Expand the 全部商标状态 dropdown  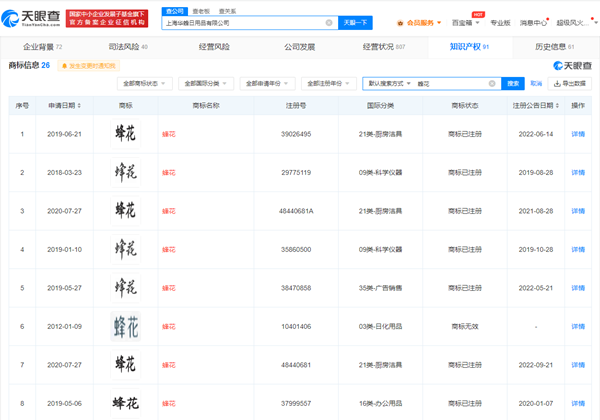pyautogui.click(x=145, y=83)
